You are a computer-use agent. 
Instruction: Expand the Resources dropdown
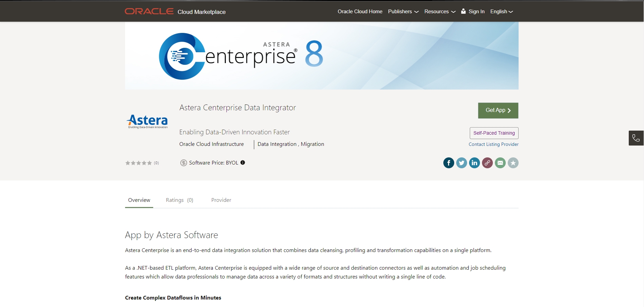pos(440,12)
